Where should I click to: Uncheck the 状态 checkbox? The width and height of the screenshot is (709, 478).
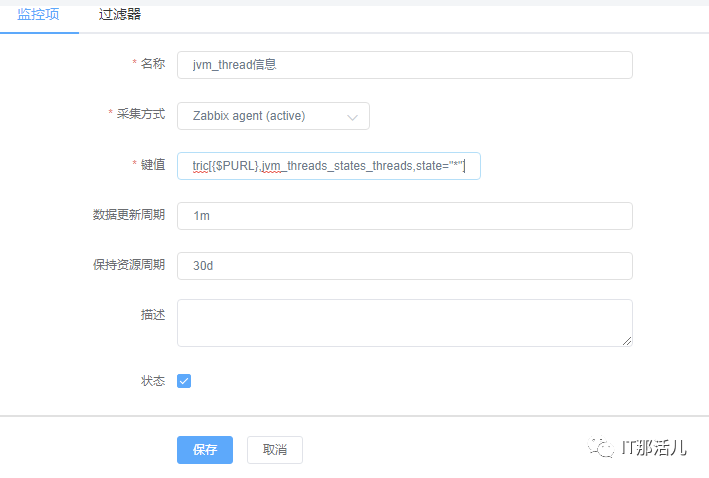(x=184, y=381)
